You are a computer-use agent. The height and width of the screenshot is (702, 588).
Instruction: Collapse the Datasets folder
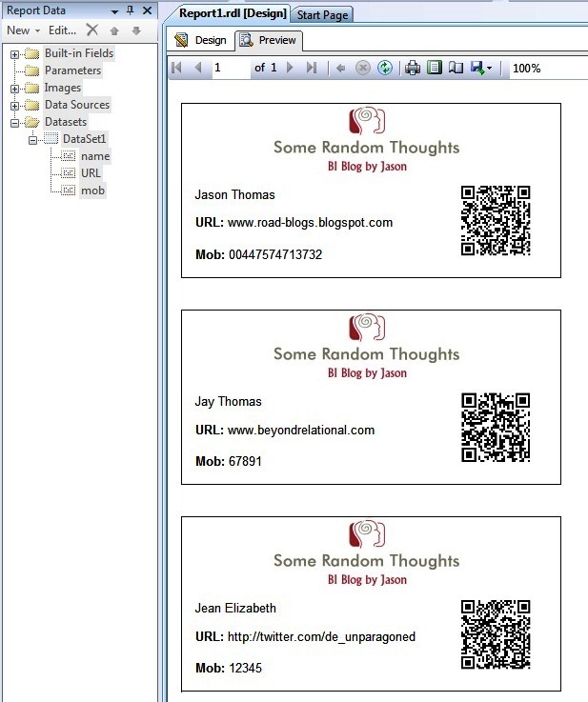(x=14, y=123)
